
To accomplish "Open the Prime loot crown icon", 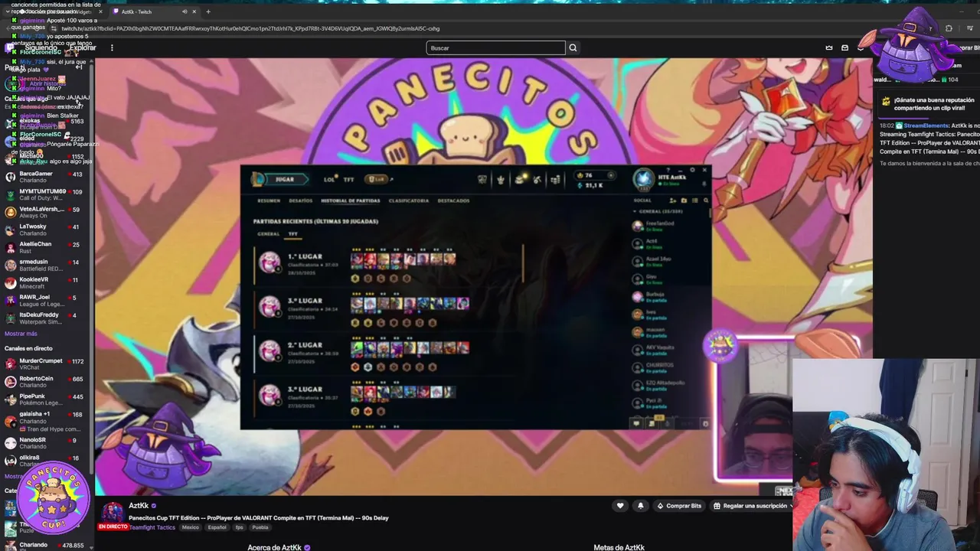I will coord(828,47).
